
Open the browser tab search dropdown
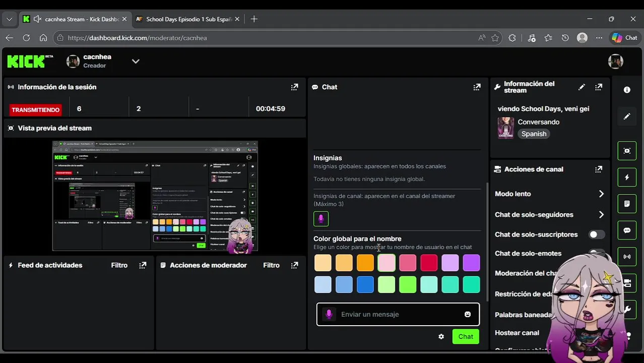(9, 19)
